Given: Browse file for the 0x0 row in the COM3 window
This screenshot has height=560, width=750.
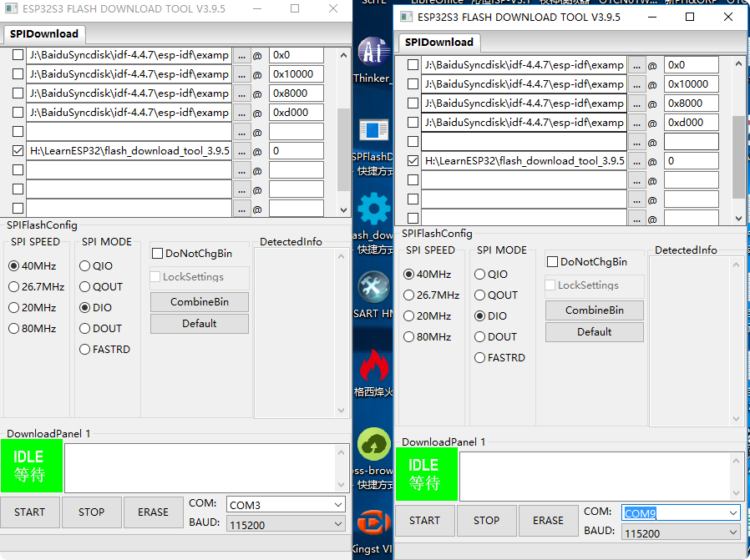Looking at the screenshot, I should coord(242,55).
